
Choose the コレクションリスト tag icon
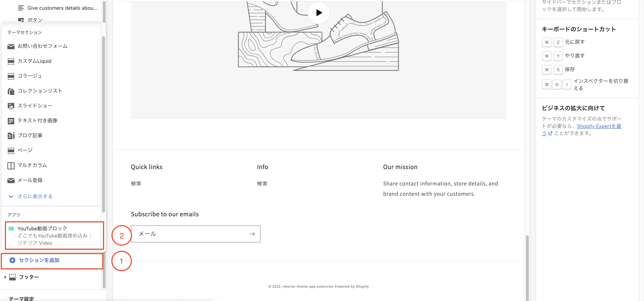pos(11,91)
